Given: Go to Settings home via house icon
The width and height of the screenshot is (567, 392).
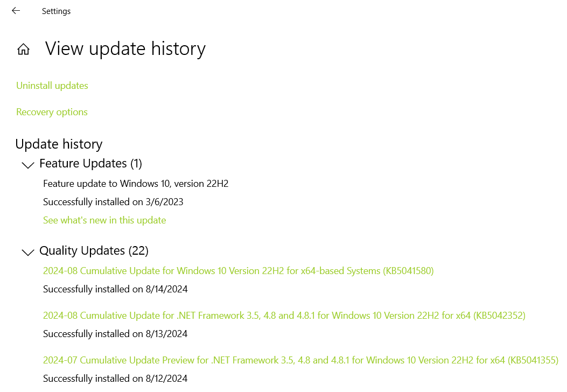Looking at the screenshot, I should pos(24,49).
